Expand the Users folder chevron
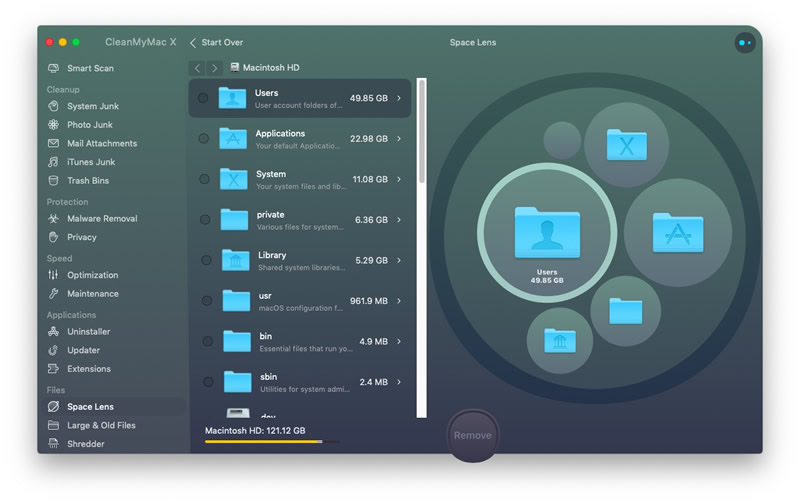 pos(399,98)
